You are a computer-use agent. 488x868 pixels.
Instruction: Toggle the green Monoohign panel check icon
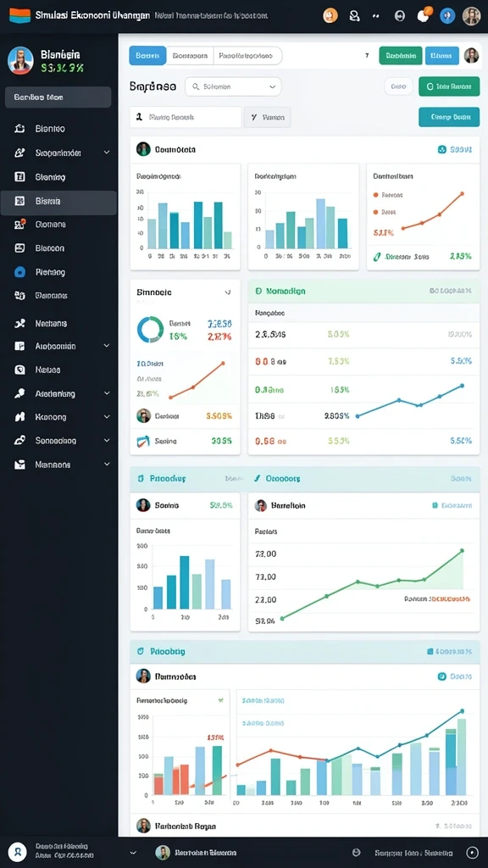click(258, 291)
